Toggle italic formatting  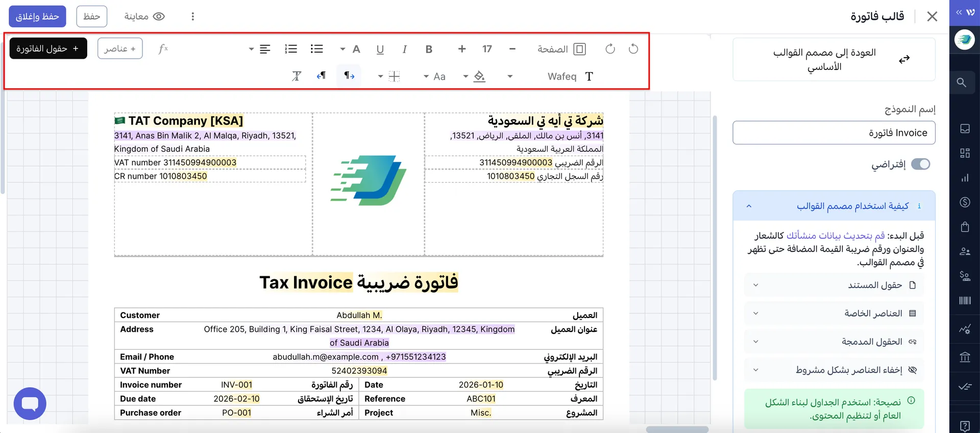404,49
